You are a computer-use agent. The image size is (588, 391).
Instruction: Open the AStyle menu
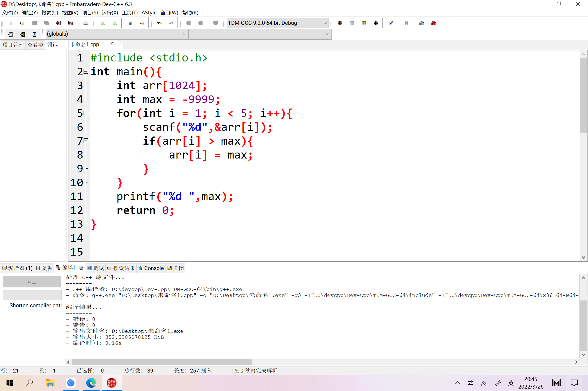[x=149, y=13]
